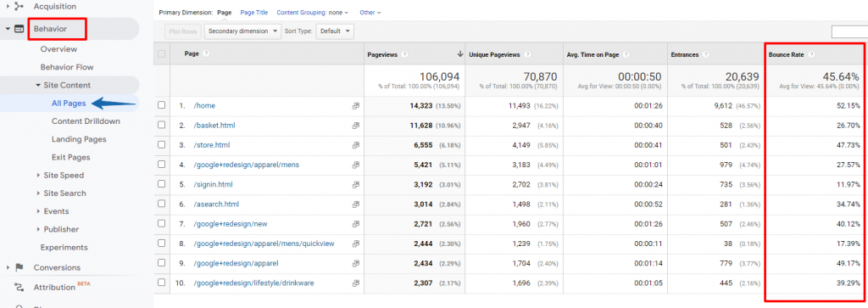Click external link icon for /asearch.html
This screenshot has width=868, height=308.
click(356, 204)
